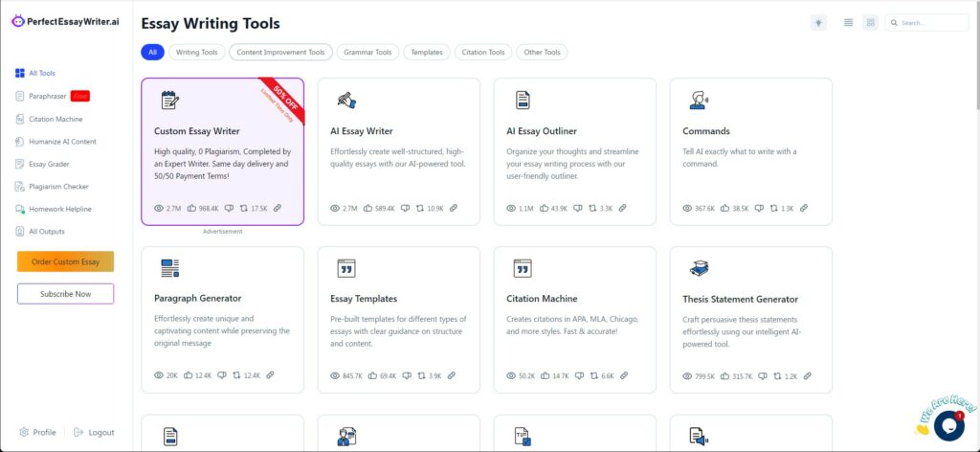
Task: Copy link of Commands card
Action: coord(804,208)
